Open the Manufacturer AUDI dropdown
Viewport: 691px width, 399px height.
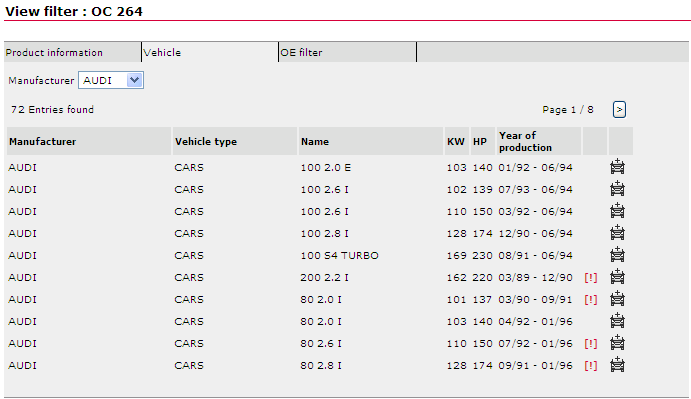tap(111, 80)
